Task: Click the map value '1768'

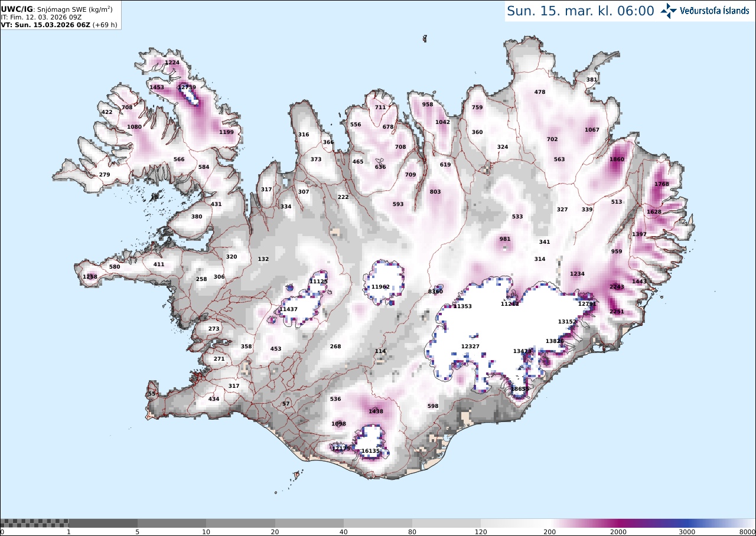Action: (661, 184)
